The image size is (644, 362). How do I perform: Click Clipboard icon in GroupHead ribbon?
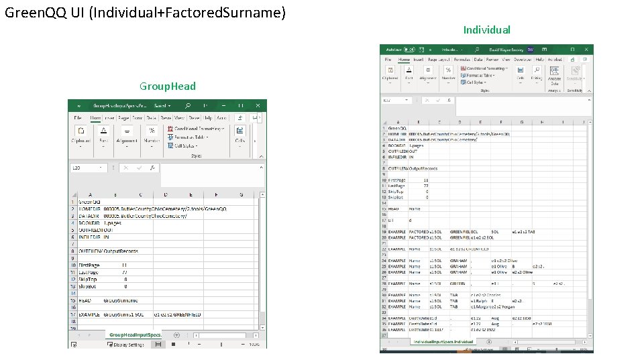81,131
